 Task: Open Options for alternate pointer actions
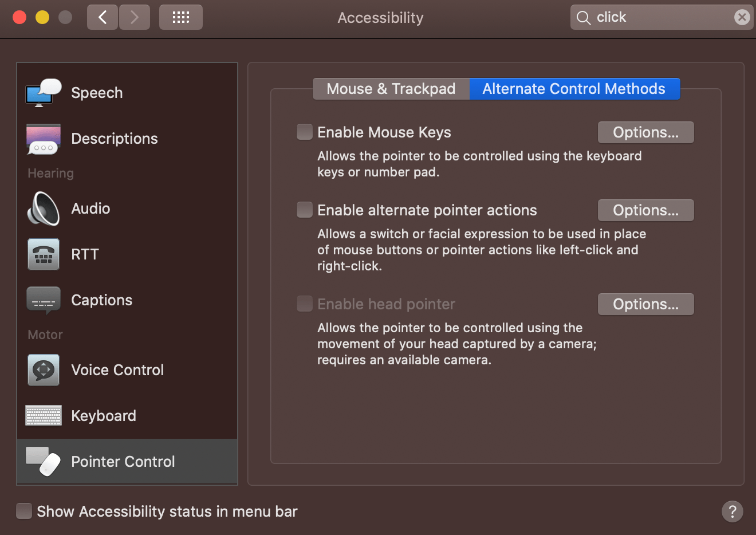(x=645, y=210)
